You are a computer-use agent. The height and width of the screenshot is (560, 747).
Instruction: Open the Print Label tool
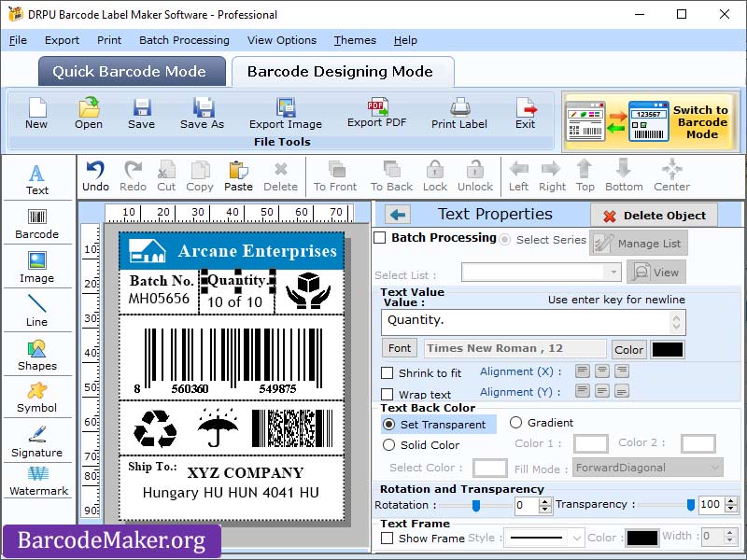coord(458,112)
